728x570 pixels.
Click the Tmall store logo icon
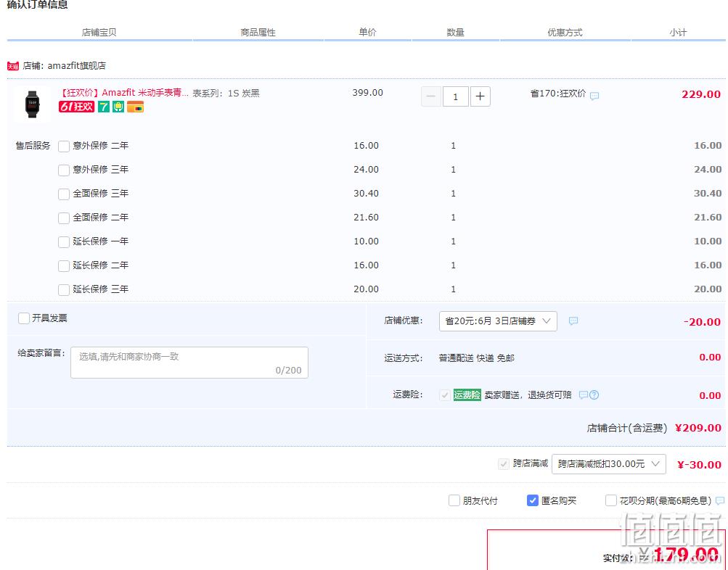click(x=13, y=66)
